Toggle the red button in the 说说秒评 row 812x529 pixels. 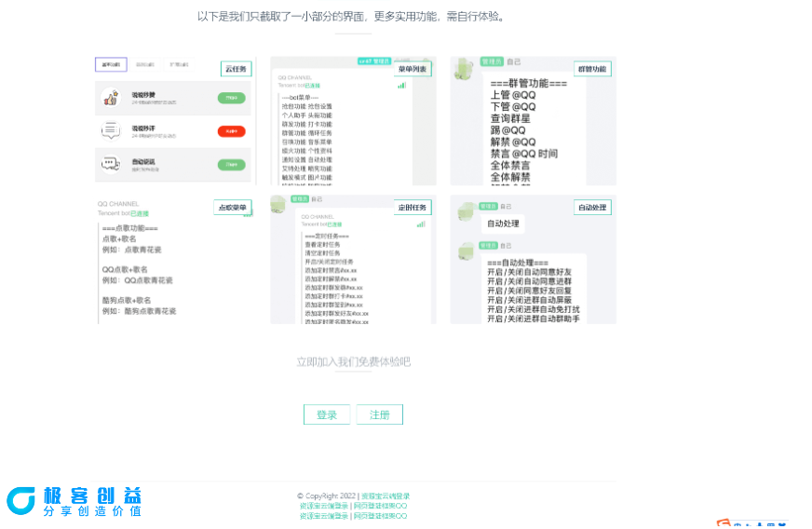click(x=232, y=131)
